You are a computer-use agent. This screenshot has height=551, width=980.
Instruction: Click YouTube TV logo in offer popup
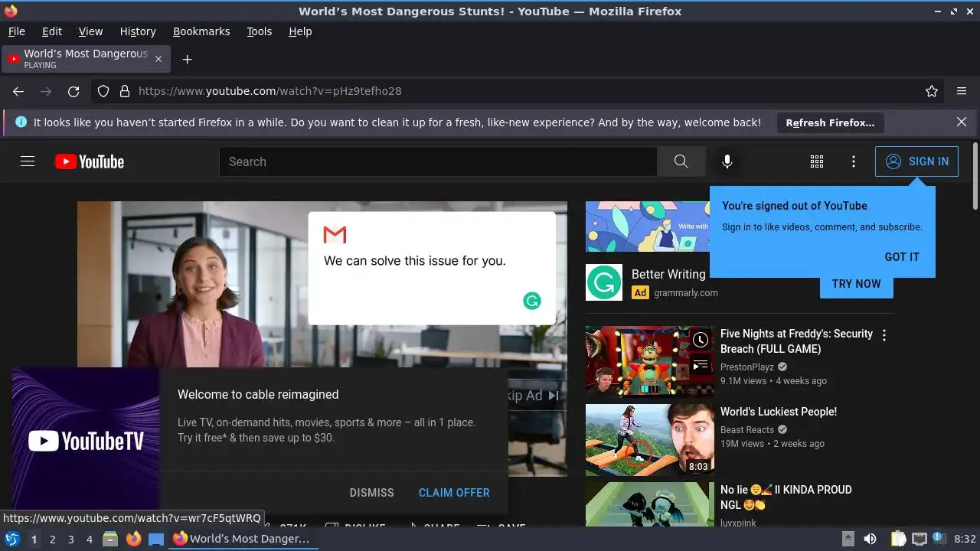point(86,441)
